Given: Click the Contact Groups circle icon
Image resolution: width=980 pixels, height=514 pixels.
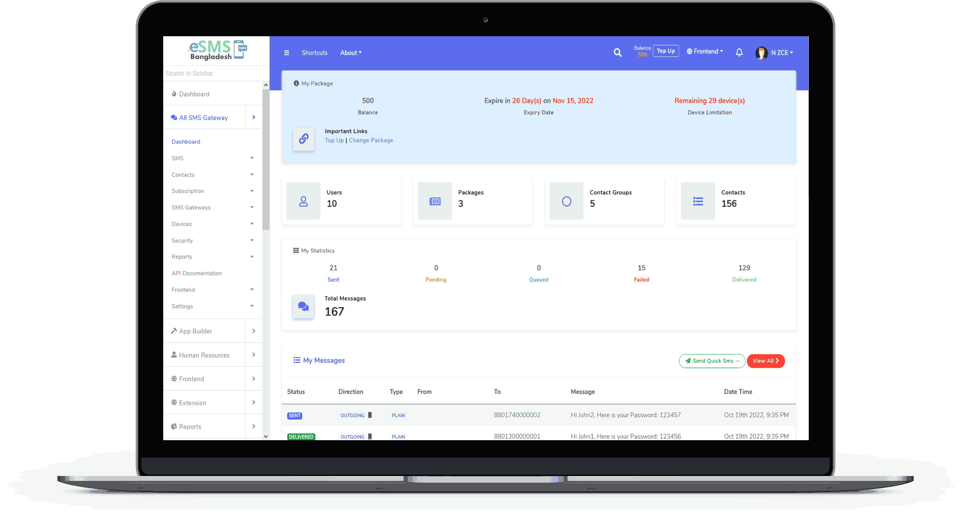Looking at the screenshot, I should point(566,201).
